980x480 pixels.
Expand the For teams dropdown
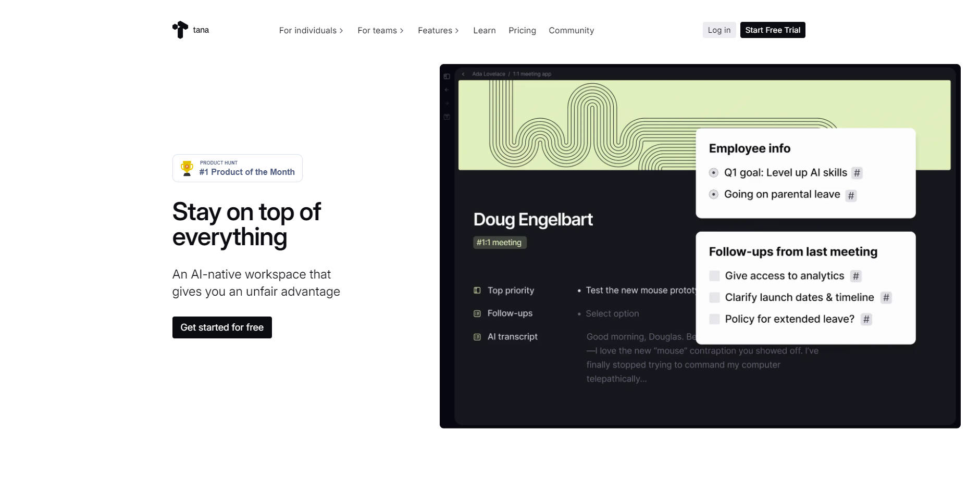(x=380, y=30)
